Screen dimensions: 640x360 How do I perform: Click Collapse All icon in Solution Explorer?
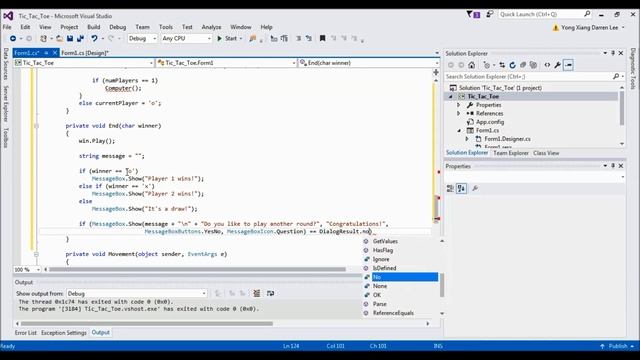(x=523, y=65)
